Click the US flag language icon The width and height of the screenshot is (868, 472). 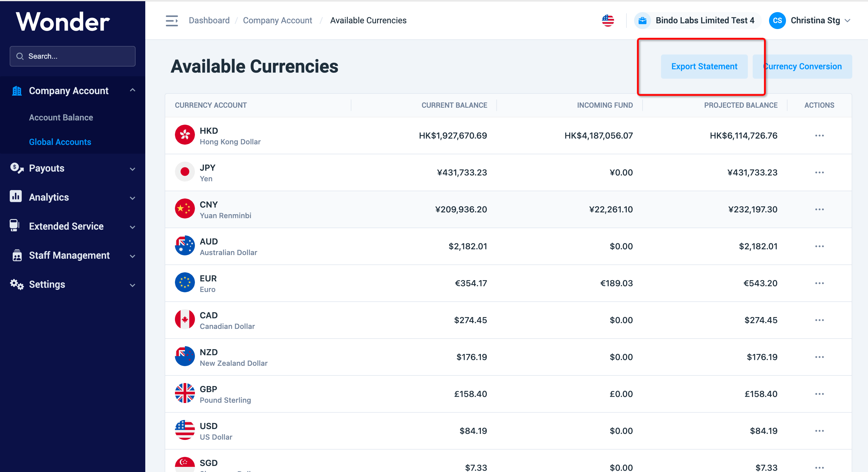pos(608,21)
